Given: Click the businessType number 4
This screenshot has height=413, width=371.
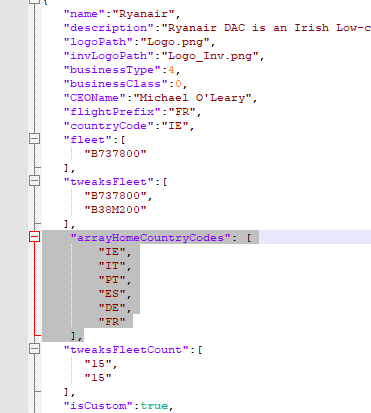Looking at the screenshot, I should (171, 70).
